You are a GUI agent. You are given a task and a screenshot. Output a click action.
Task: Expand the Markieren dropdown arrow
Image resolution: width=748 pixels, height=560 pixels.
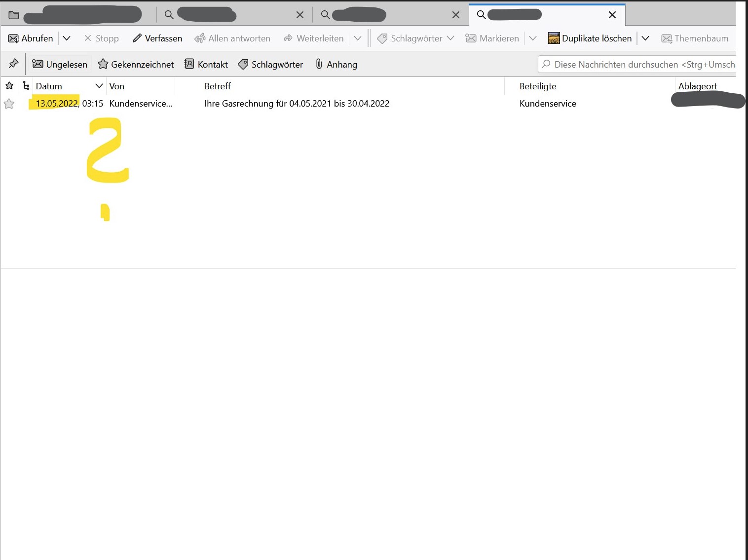coord(533,38)
